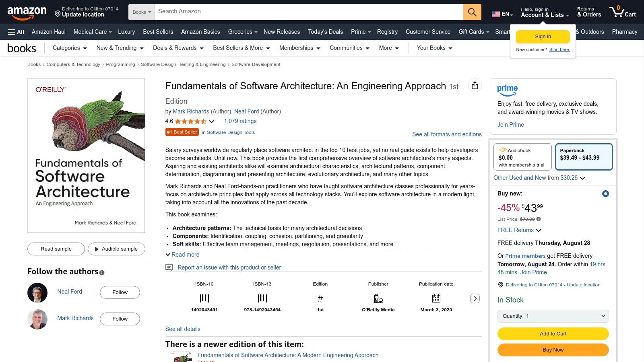644x362 pixels.
Task: Open the Quantity dropdown
Action: 553,316
